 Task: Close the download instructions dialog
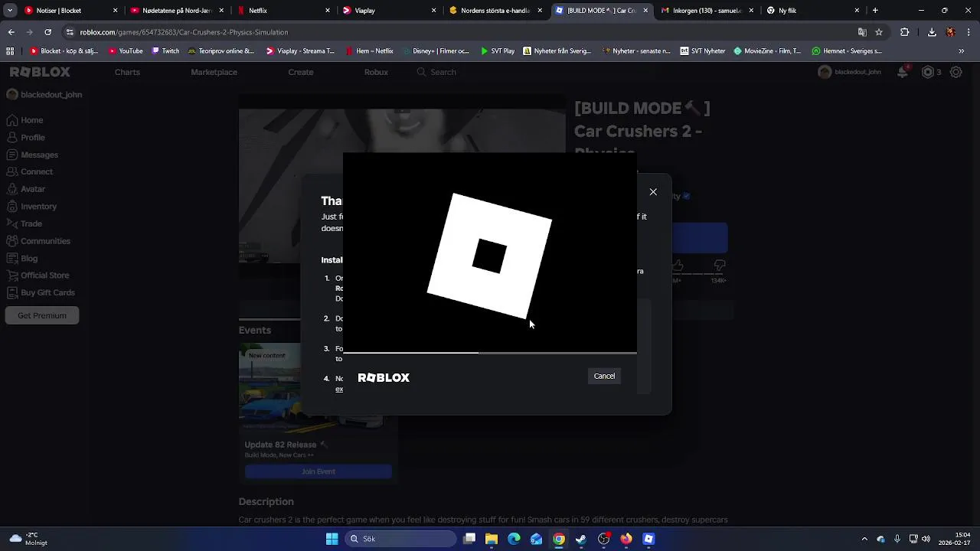pyautogui.click(x=653, y=192)
